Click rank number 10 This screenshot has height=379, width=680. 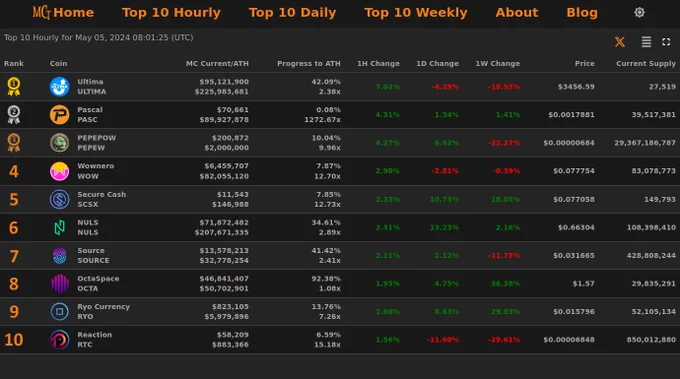(x=13, y=340)
